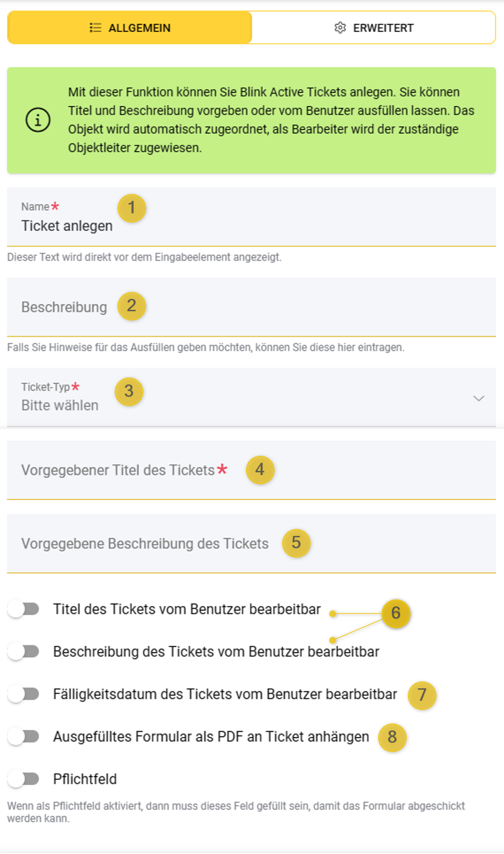Click yellow marker number 1 badge

coord(132,208)
